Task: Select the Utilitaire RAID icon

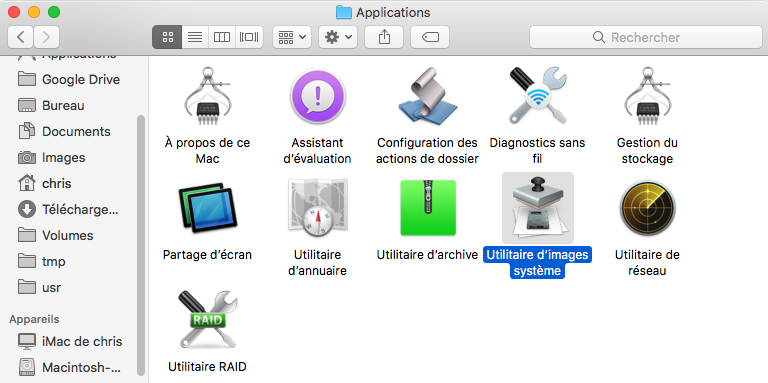Action: [208, 319]
